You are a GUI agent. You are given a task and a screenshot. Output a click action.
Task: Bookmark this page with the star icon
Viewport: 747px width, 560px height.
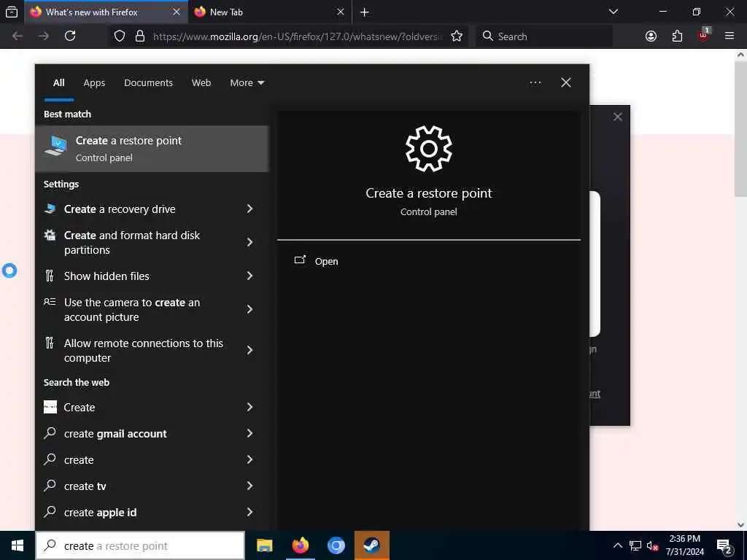pos(457,36)
